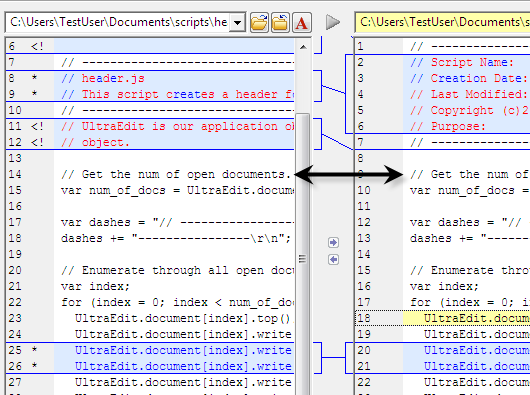Click left line 8 '// header.js'
The image size is (530, 395).
point(103,78)
